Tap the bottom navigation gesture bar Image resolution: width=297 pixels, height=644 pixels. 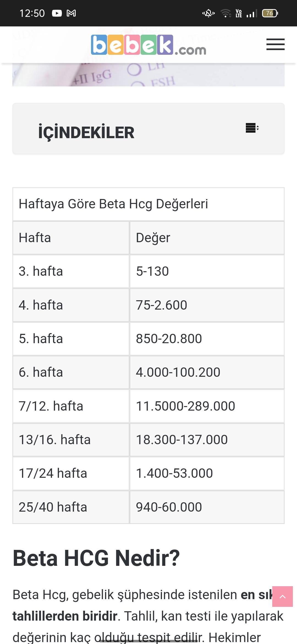pos(148,641)
